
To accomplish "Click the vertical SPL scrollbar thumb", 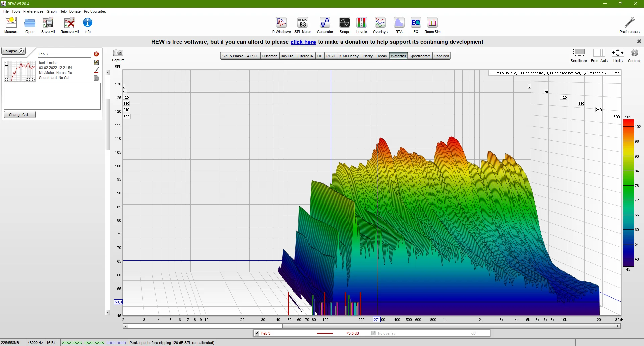I will 107,124.
